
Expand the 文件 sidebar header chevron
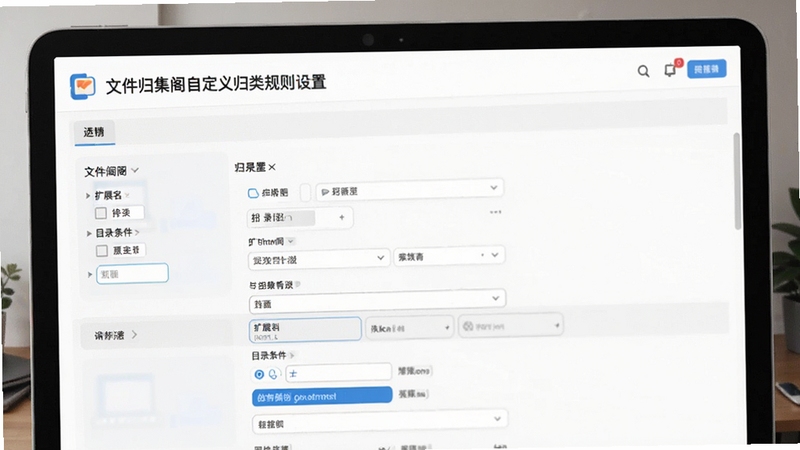(x=135, y=170)
